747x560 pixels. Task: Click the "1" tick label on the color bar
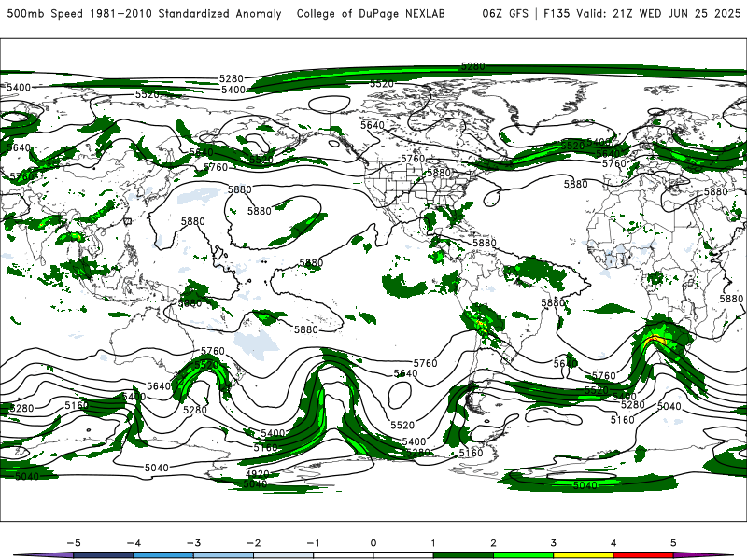point(433,543)
